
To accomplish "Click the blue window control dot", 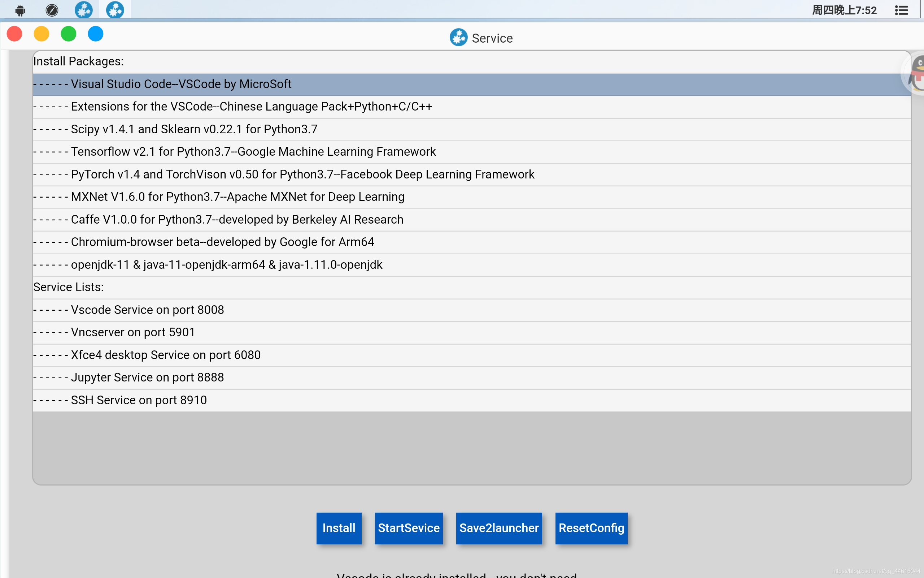I will 96,34.
